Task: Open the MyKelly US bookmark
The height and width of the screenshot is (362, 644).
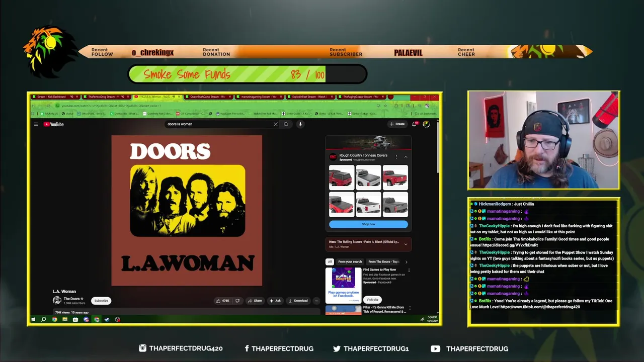Action: (x=49, y=114)
